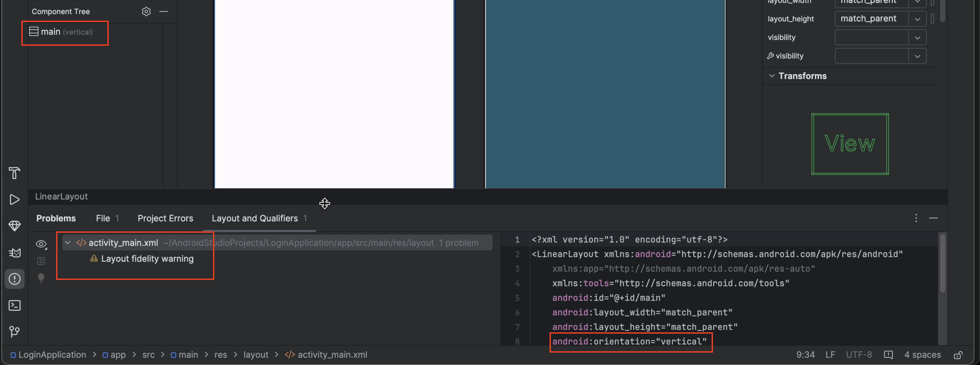Select the Layout and Qualifiers tab
The image size is (980, 365).
(259, 218)
